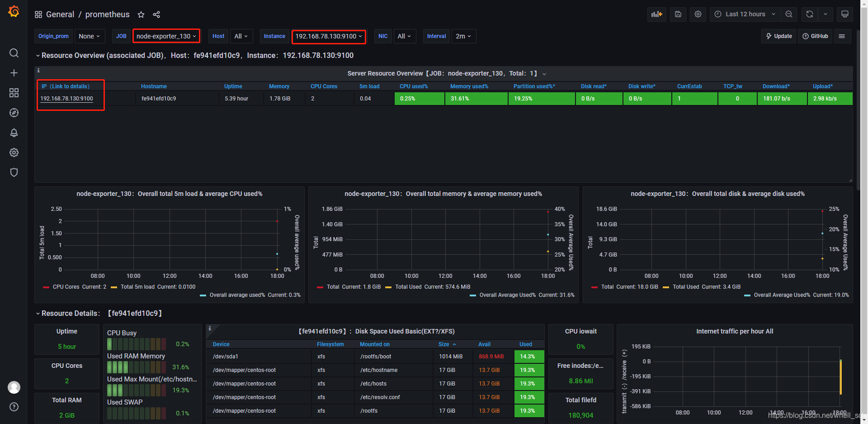Click the prometheus dashboard title
868x424 pixels.
[108, 14]
